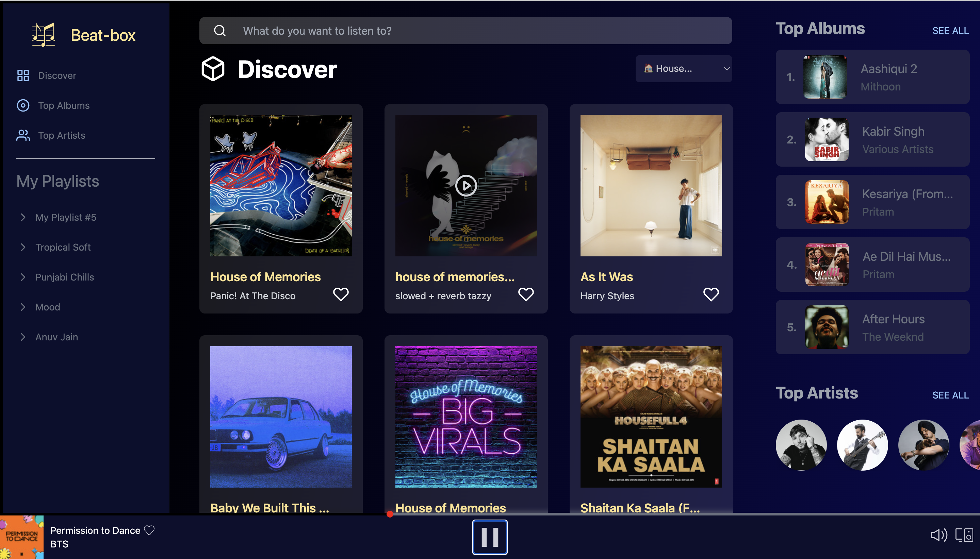This screenshot has width=980, height=559.
Task: Open the connected devices icon
Action: click(x=964, y=535)
